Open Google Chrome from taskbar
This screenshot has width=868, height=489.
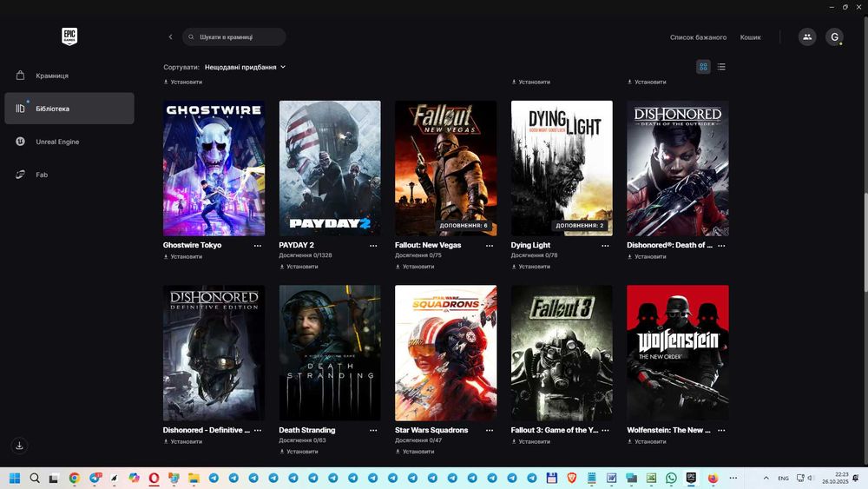[74, 478]
